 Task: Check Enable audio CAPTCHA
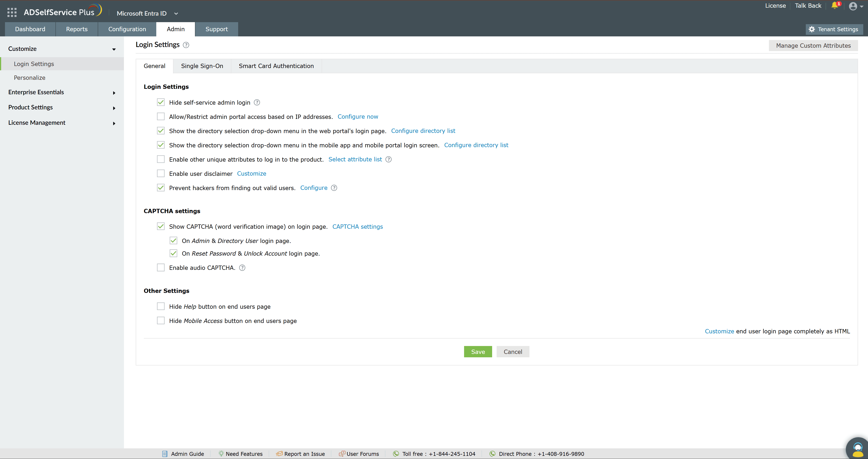161,268
